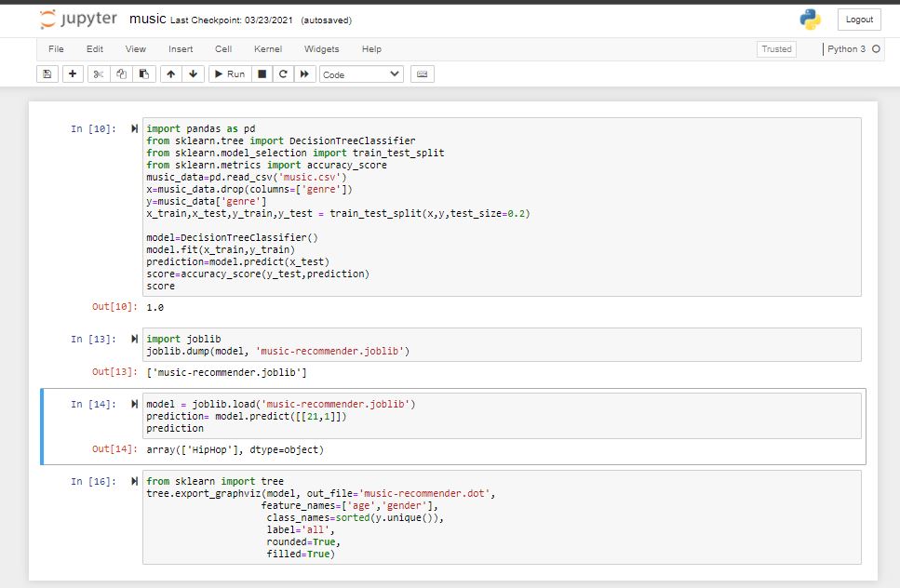This screenshot has height=588, width=900.
Task: Restart kernel and run all icon
Action: tap(304, 74)
